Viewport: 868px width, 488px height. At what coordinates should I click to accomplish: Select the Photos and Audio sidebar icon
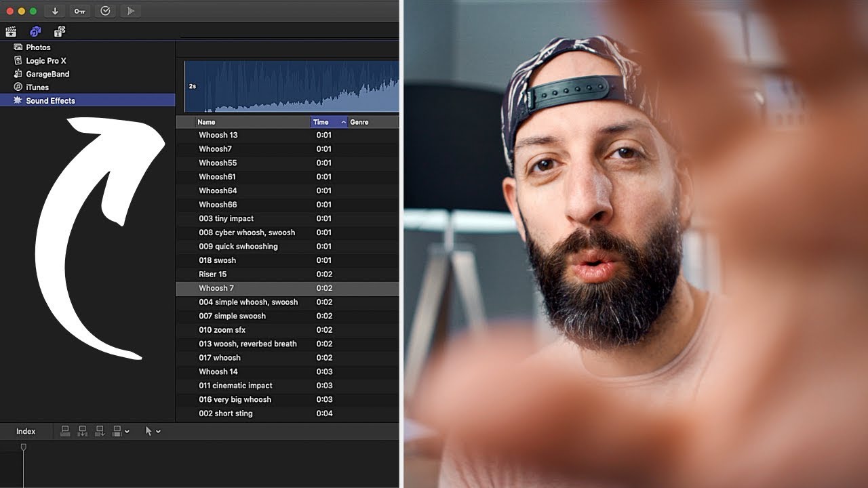(35, 31)
